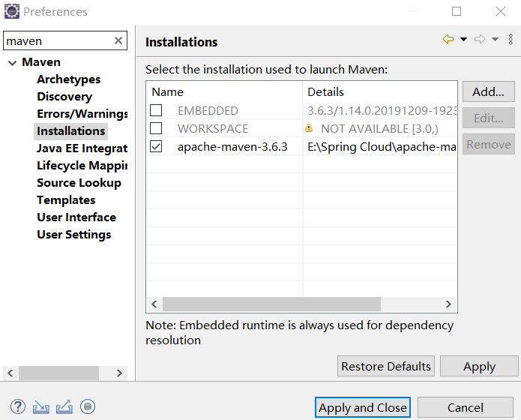Go back with the yellow arrow

point(448,39)
